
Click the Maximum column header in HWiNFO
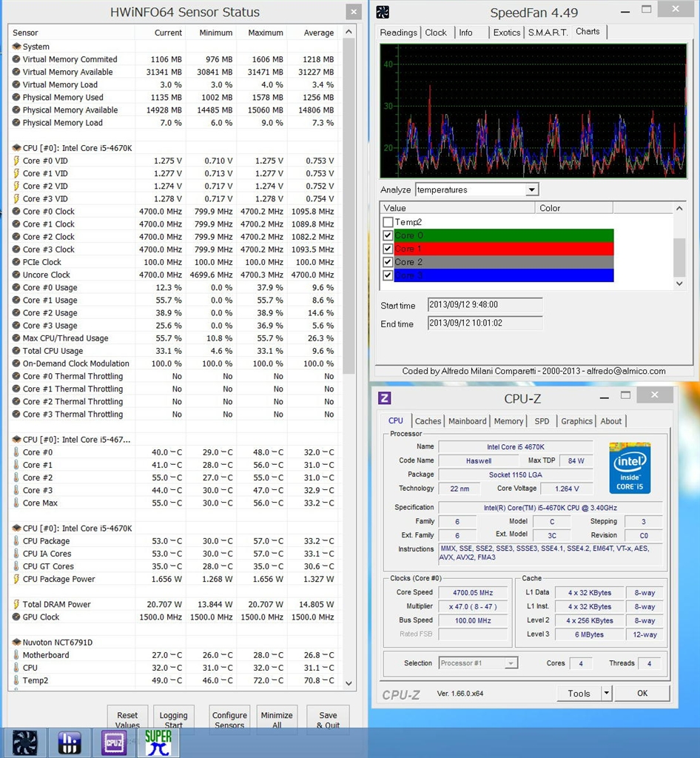[265, 33]
